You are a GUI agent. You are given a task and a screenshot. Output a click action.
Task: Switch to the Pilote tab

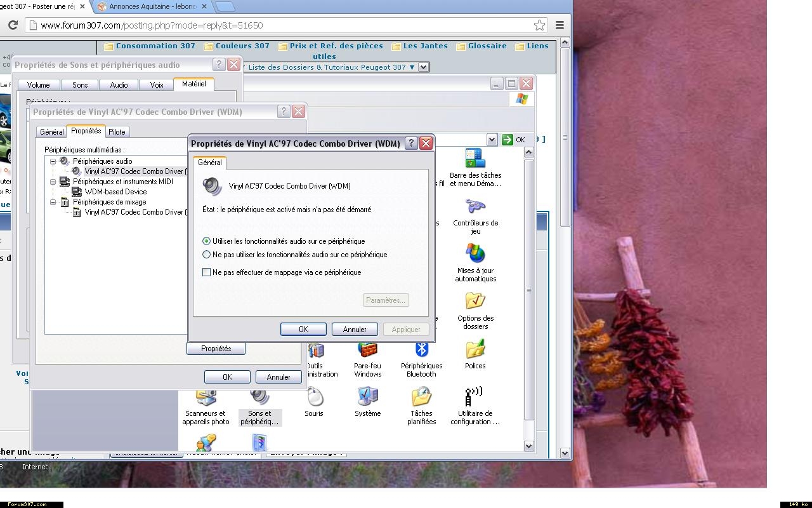click(117, 132)
